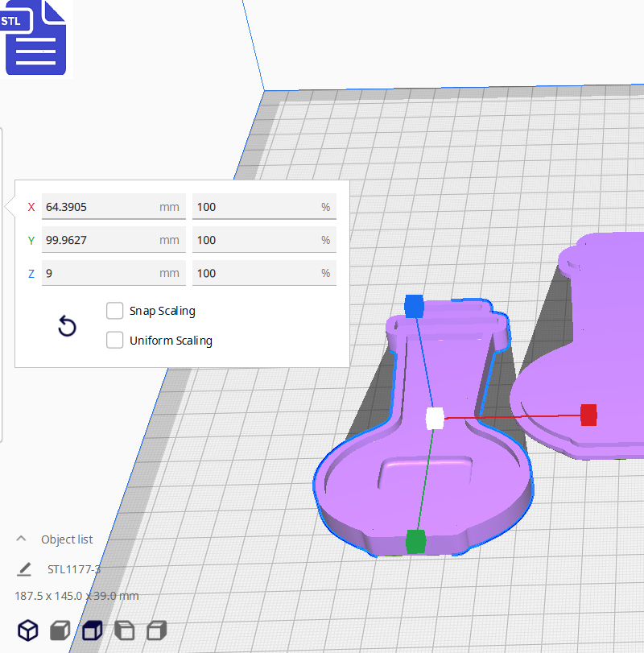Switch to 3D perspective view cube icon
This screenshot has width=644, height=653.
point(28,630)
